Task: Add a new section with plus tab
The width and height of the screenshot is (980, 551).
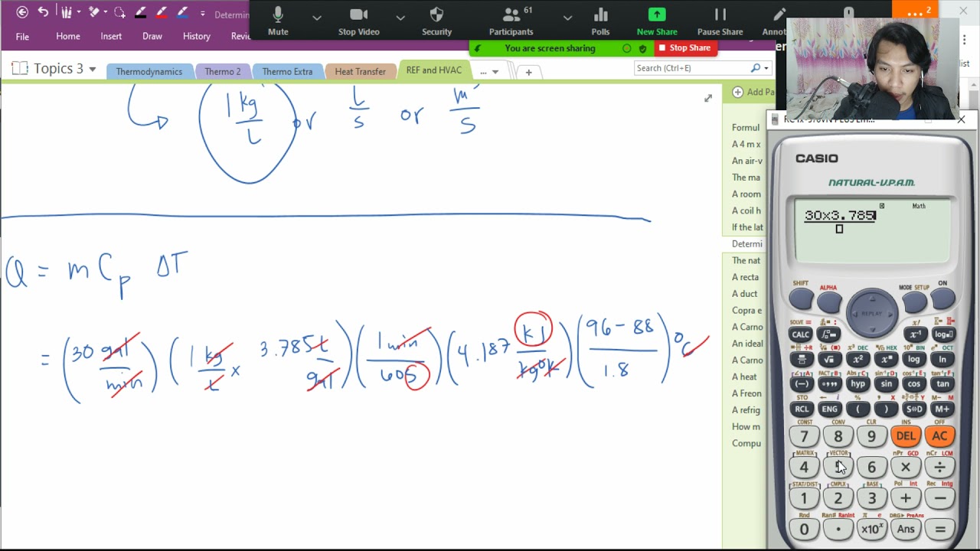Action: coord(528,72)
